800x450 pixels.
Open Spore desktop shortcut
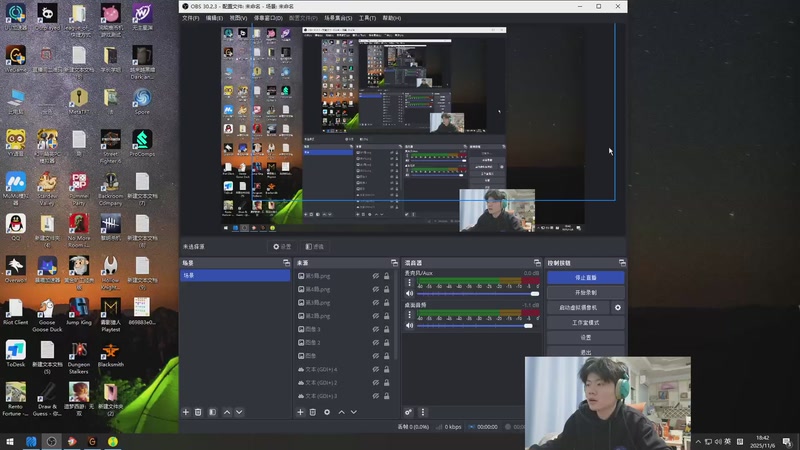142,101
